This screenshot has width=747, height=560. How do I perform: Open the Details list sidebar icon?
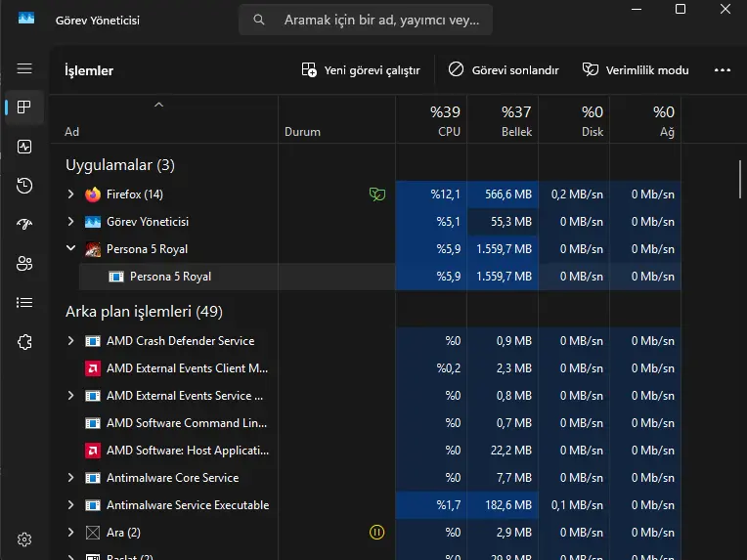point(24,302)
